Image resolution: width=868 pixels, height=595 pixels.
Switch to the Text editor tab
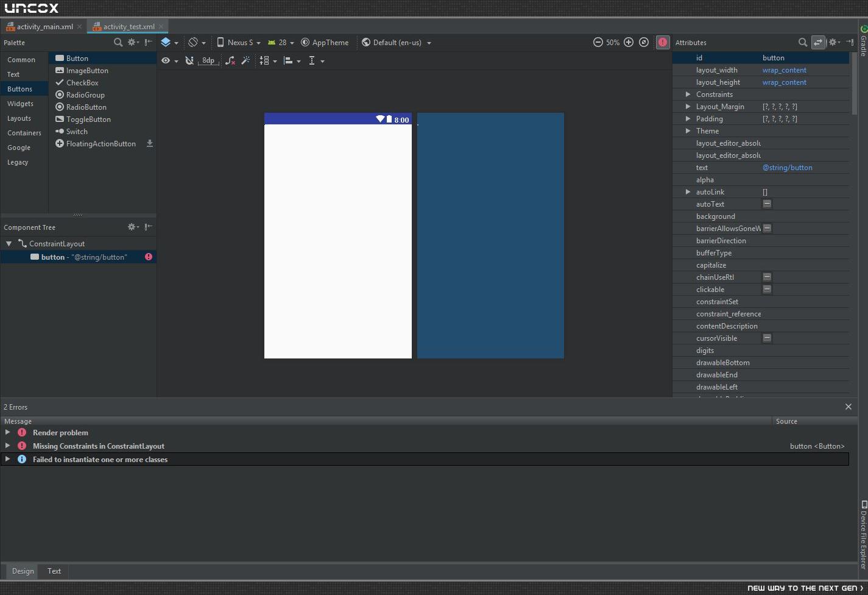(x=54, y=571)
